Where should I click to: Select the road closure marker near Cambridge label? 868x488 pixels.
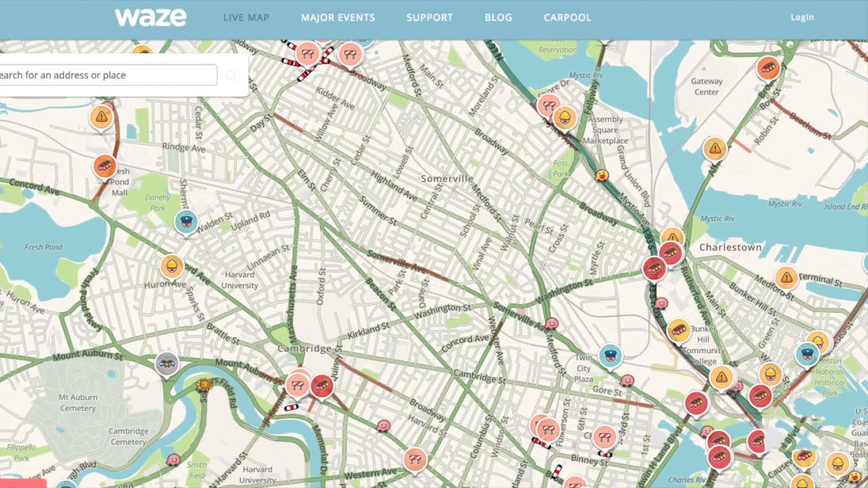[x=297, y=384]
